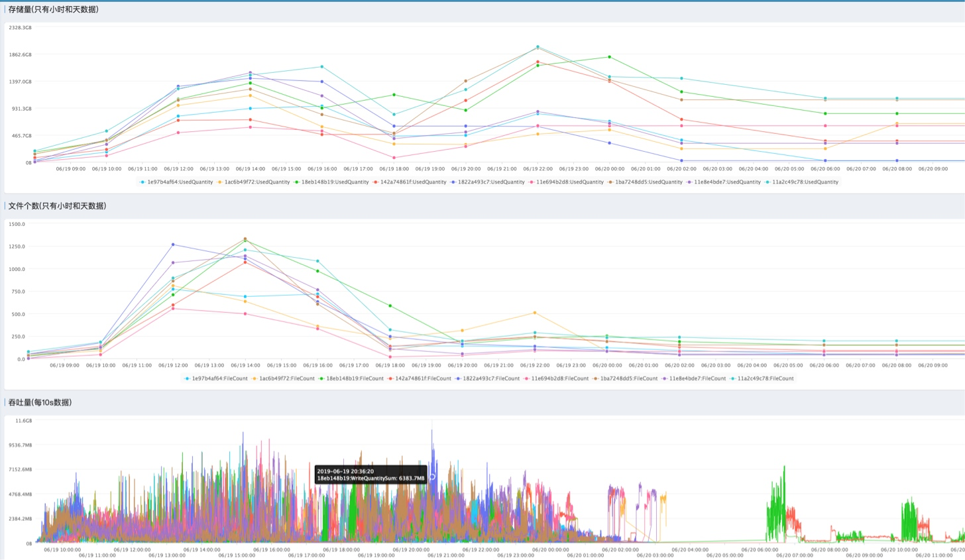Screen dimensions: 965x560
Task: Toggle the 1ba7248dd5:UsedQuantity legend item
Action: pyautogui.click(x=645, y=182)
